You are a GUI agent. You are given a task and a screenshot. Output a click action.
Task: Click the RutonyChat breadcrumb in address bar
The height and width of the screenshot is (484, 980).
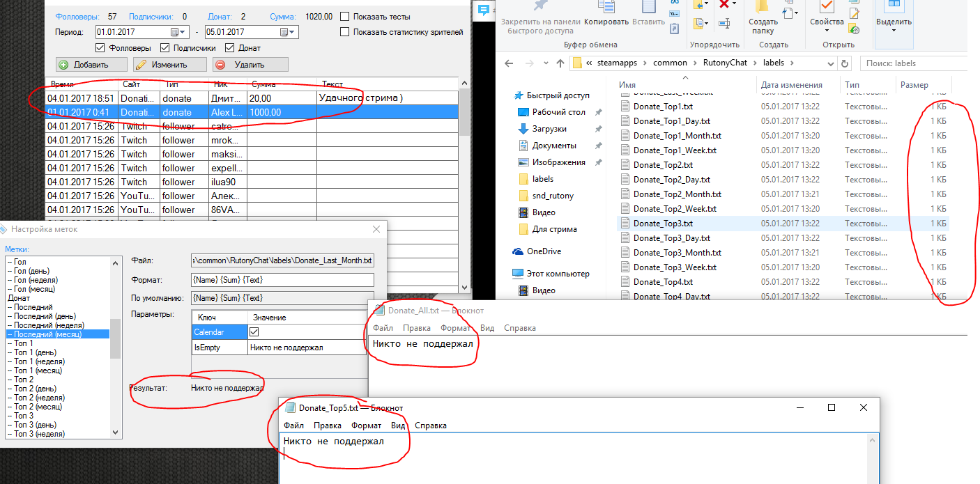(724, 63)
